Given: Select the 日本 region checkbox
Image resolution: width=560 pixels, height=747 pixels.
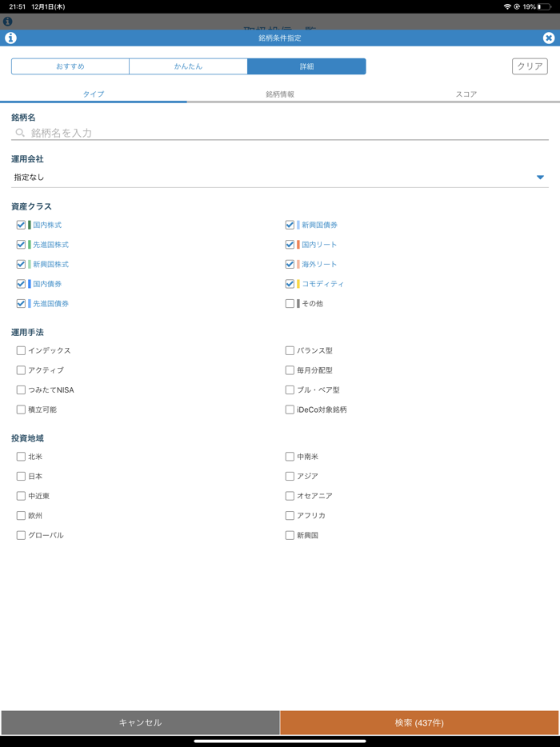Looking at the screenshot, I should (21, 476).
